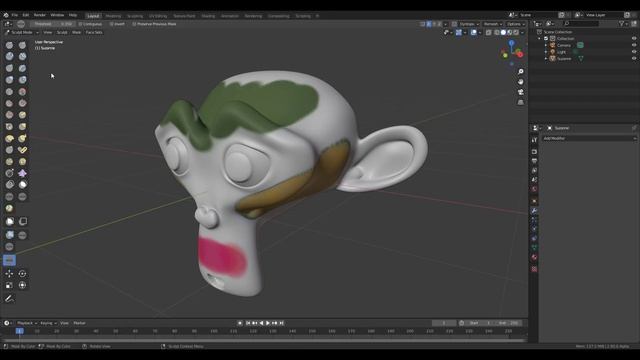The width and height of the screenshot is (640, 360).
Task: Select the Rotate transform tool
Action: [x=22, y=273]
